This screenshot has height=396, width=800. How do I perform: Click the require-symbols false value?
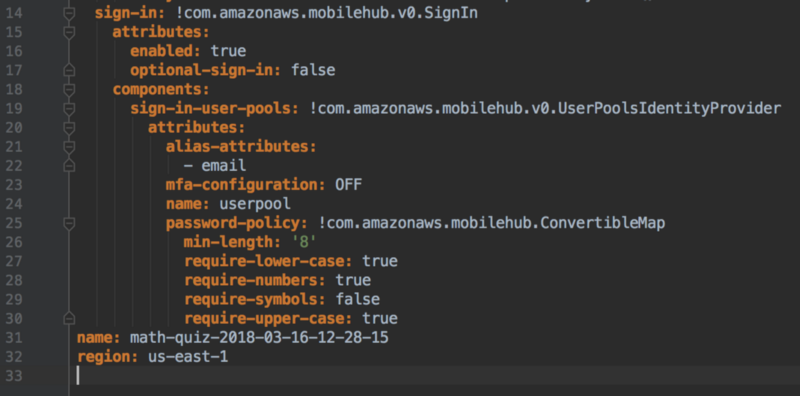(357, 299)
